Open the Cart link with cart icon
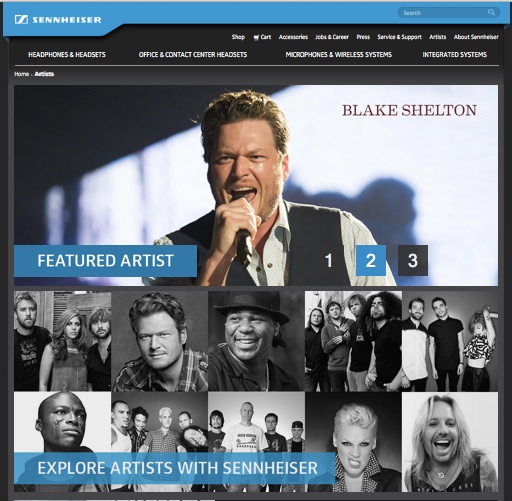 (x=262, y=37)
